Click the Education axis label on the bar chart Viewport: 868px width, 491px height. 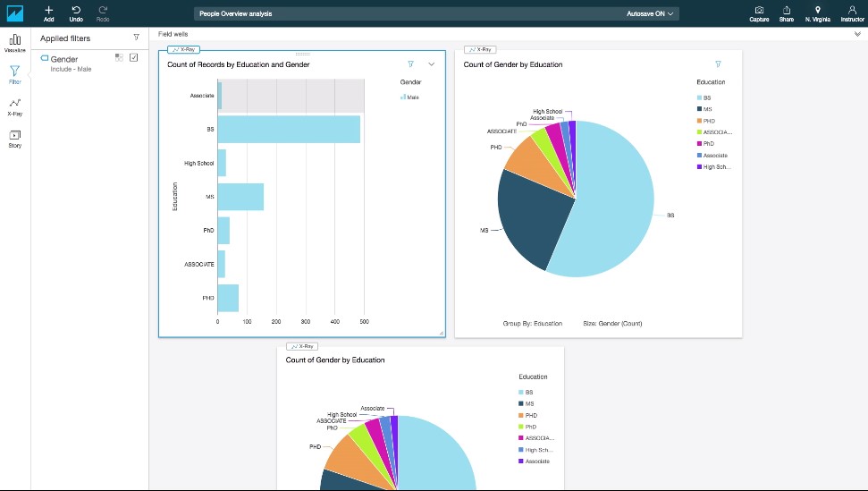[x=175, y=197]
